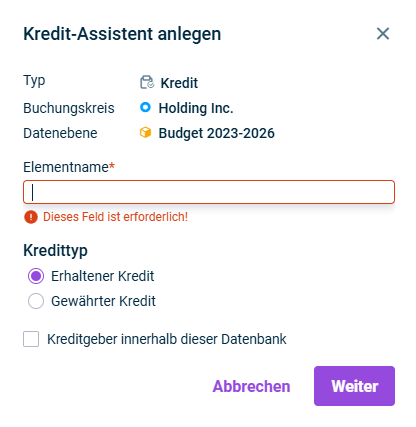Click the Buchungskreis label
416x427 pixels.
pos(69,108)
